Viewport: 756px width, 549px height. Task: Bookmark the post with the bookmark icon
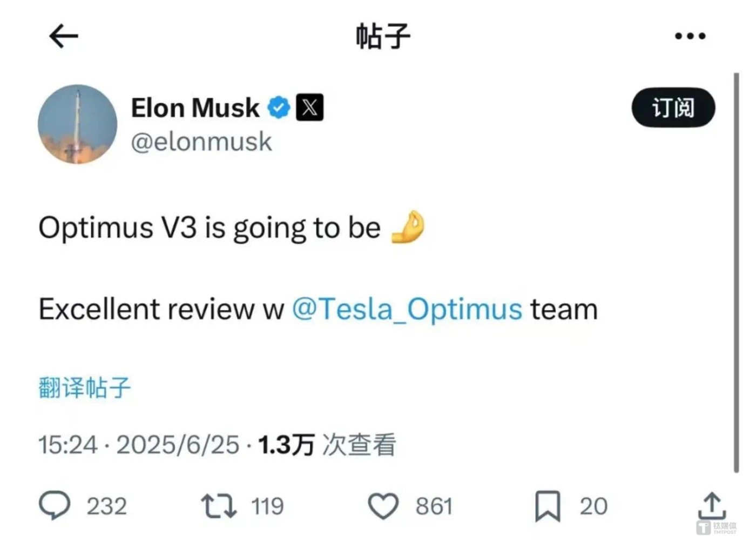548,506
